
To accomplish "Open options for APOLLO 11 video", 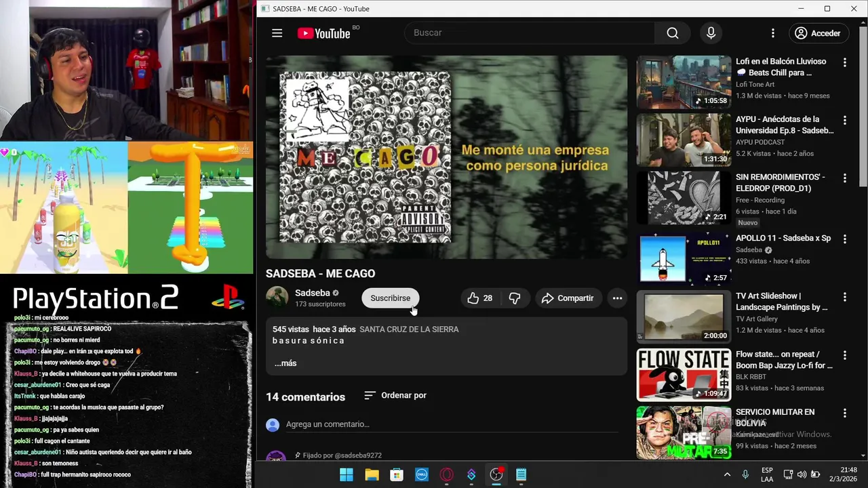I will click(x=845, y=239).
